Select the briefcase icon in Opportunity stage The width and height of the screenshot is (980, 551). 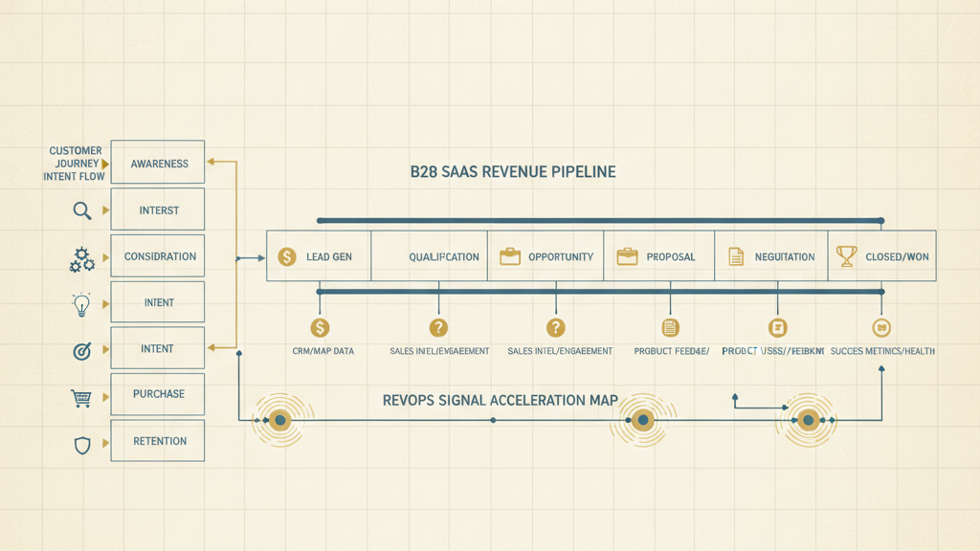click(510, 256)
